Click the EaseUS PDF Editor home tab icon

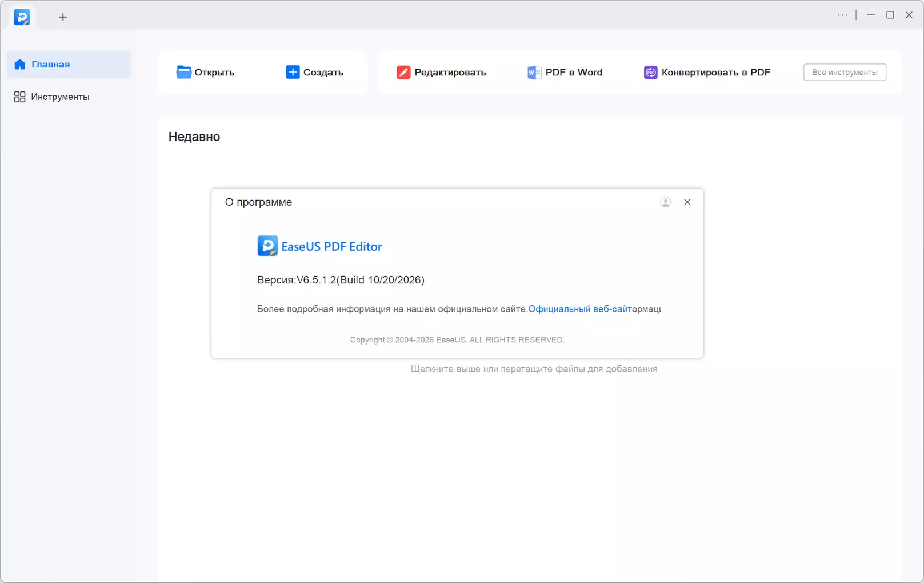coord(22,17)
